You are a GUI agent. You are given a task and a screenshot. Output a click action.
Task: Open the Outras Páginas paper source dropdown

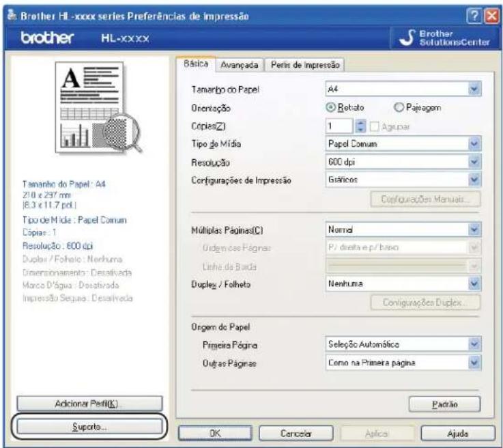coord(403,363)
